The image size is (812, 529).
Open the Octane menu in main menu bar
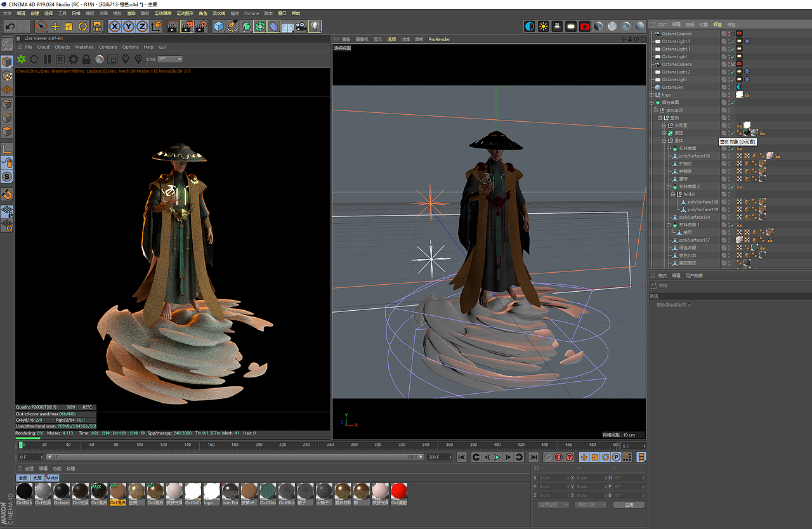tap(252, 13)
